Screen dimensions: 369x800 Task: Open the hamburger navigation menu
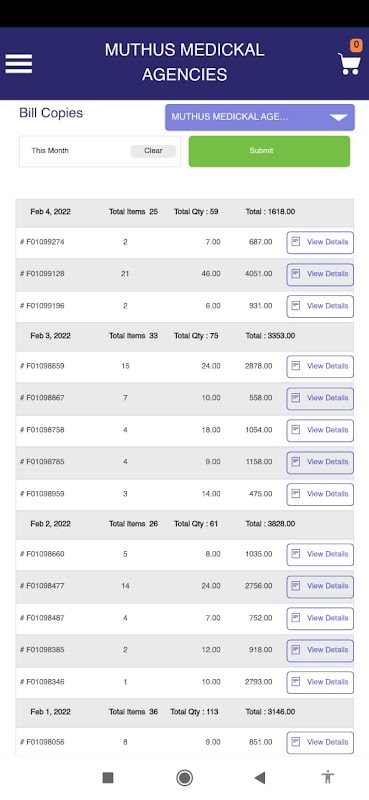click(x=19, y=64)
